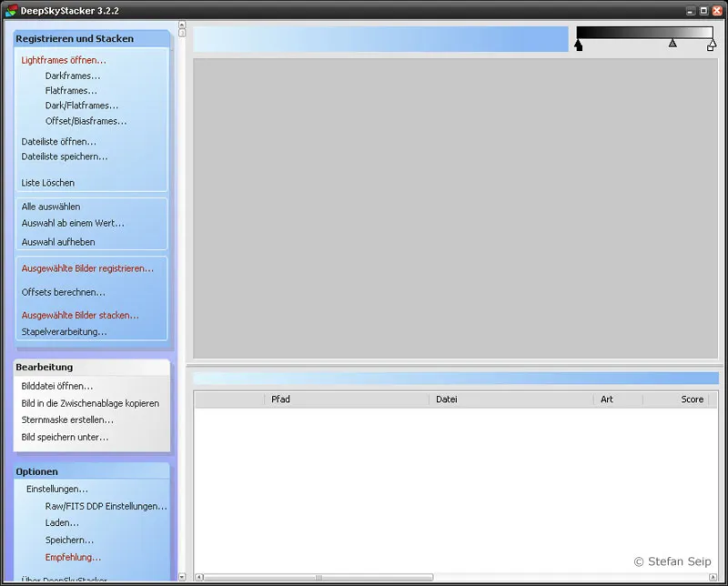The image size is (728, 586).
Task: Stack images with Ausgewählte Bilder stacken
Action: pos(80,315)
